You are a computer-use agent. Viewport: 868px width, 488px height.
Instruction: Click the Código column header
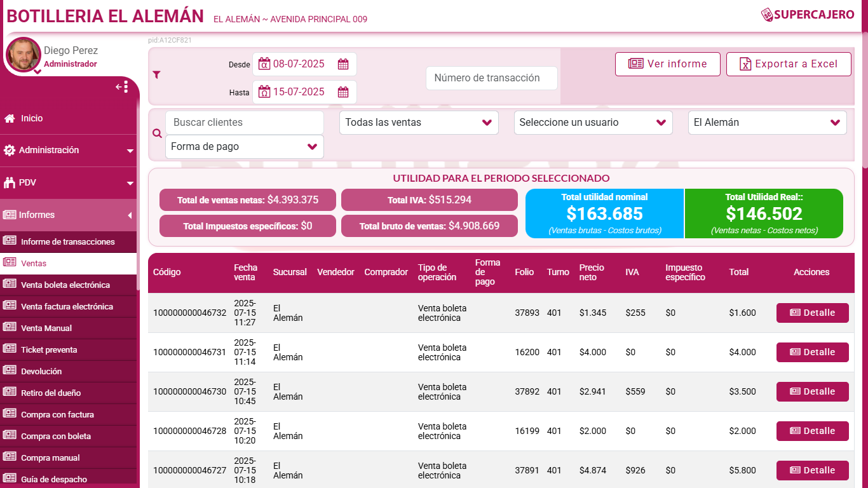click(167, 273)
